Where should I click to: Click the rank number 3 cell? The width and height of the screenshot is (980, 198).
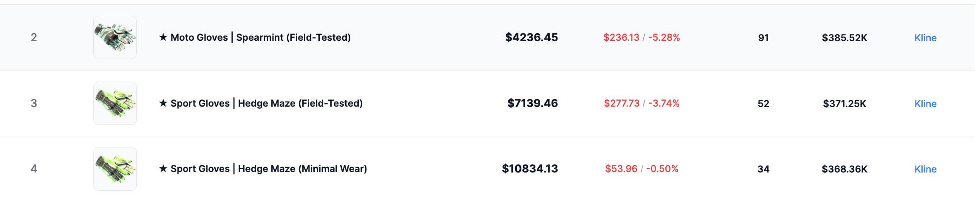pyautogui.click(x=34, y=103)
